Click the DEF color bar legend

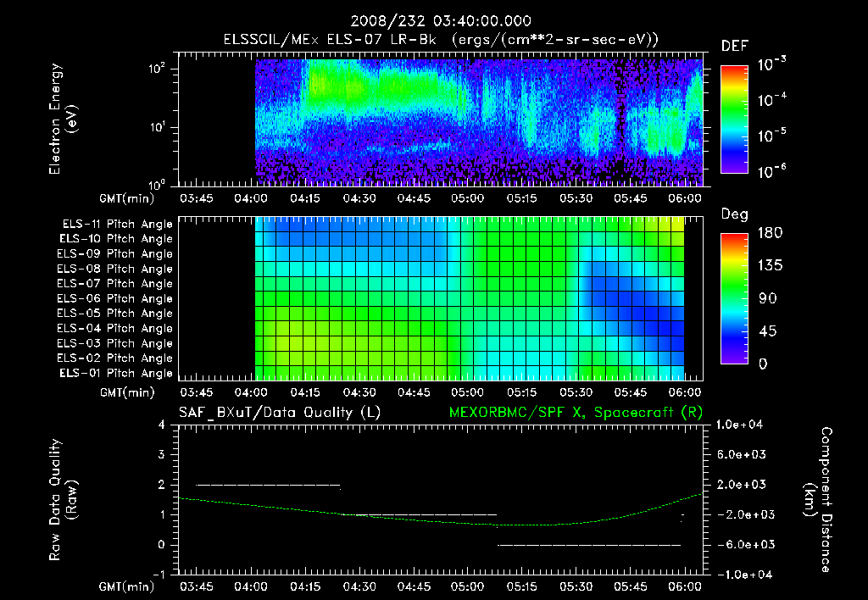coord(734,119)
